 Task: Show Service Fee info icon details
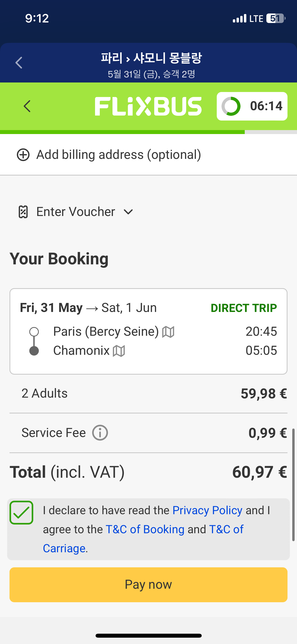100,433
